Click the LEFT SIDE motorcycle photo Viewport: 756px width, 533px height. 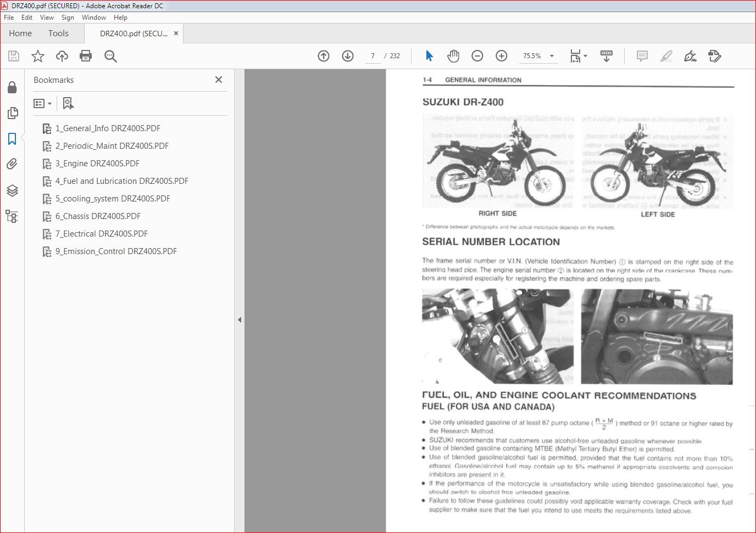[658, 162]
